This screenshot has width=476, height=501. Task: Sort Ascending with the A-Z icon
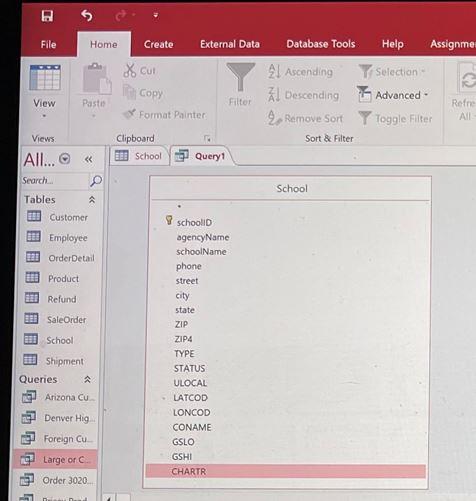[x=274, y=71]
